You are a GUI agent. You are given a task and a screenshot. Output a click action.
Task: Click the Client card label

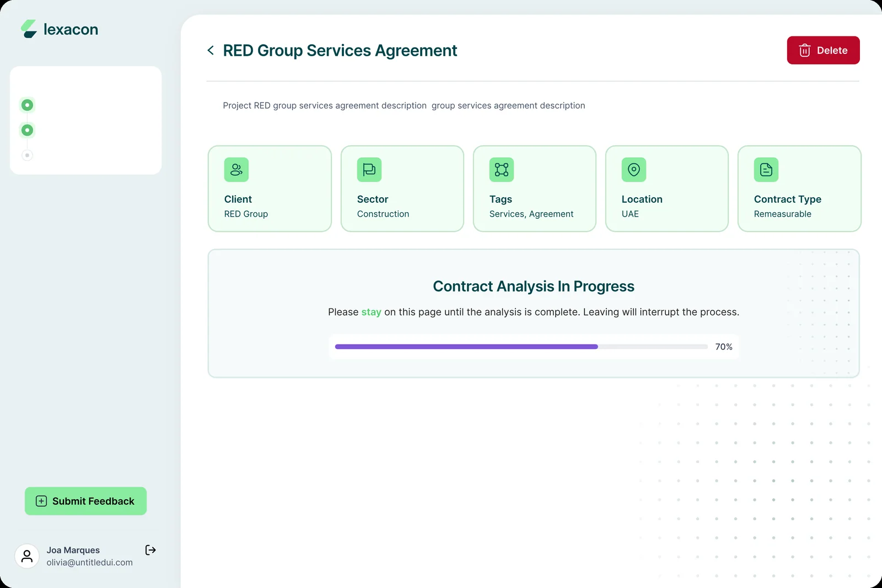238,199
